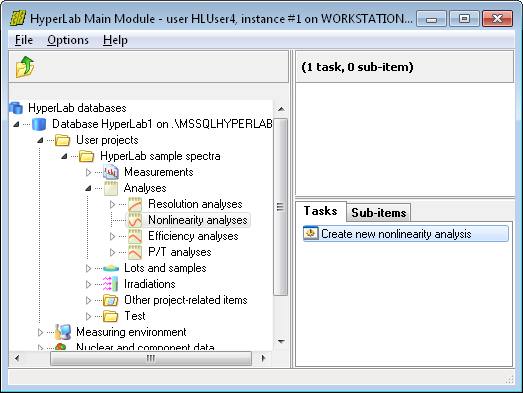Collapse the User projects node
This screenshot has height=393, width=523.
coord(40,140)
